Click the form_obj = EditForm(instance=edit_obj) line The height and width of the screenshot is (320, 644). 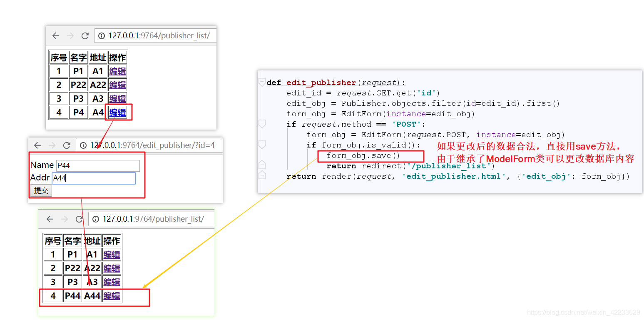click(x=380, y=114)
